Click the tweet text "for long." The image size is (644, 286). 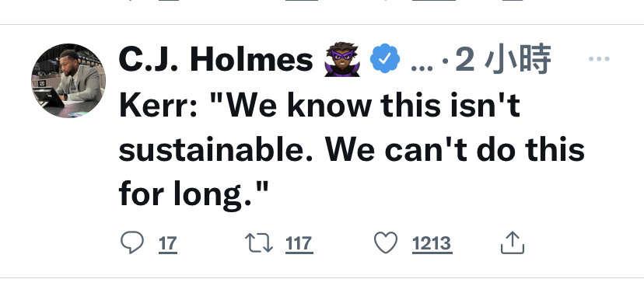pyautogui.click(x=193, y=194)
